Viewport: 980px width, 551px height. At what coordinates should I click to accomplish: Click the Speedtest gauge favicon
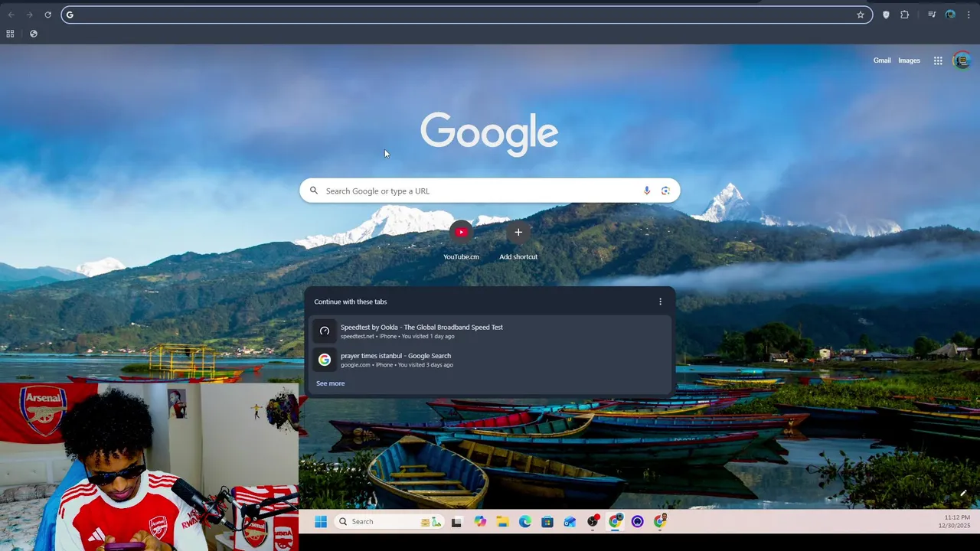[325, 331]
